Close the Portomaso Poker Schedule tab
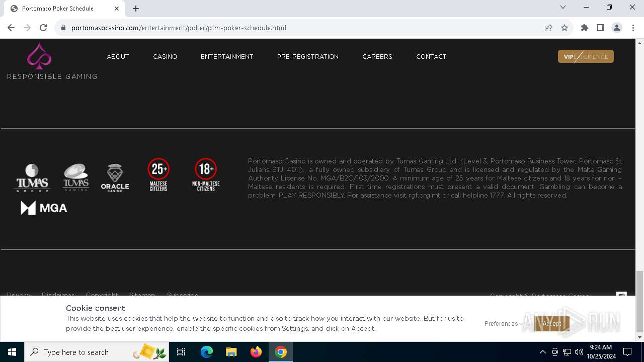The width and height of the screenshot is (644, 362). pos(117,9)
